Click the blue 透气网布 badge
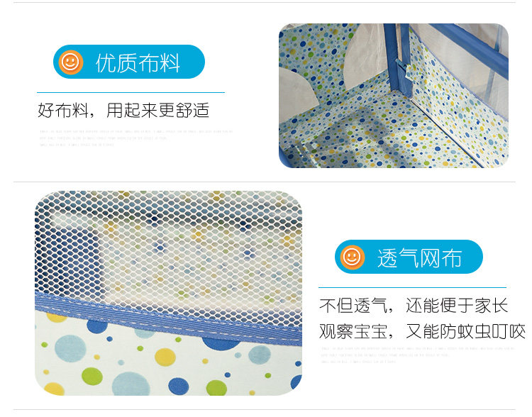Viewport: 532px width, 417px height. (x=409, y=257)
